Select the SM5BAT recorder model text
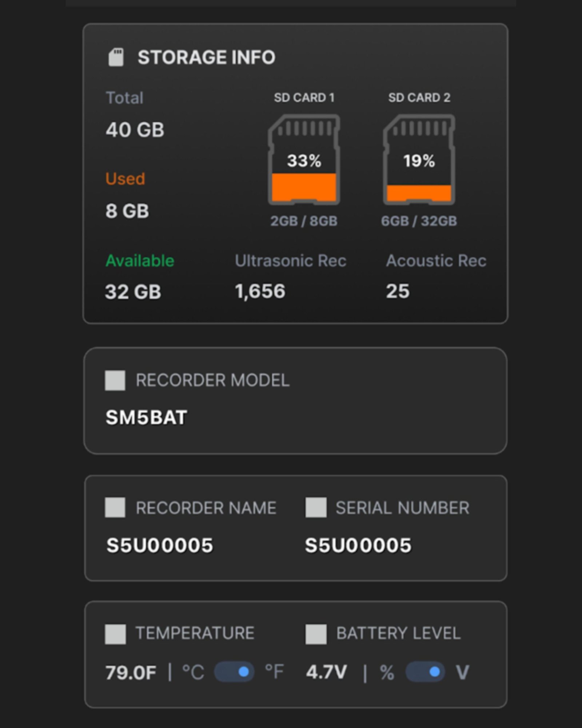This screenshot has height=728, width=582. click(146, 418)
